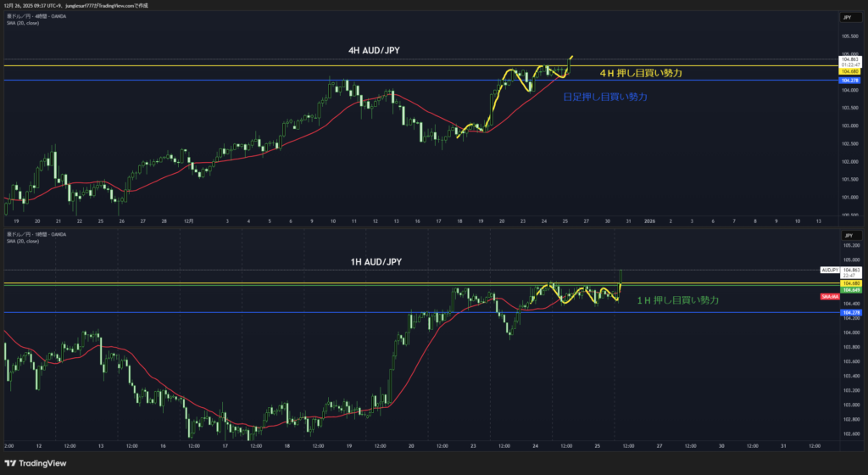Click the 4時間 OANDA symbol title of upper chart
The height and width of the screenshot is (475, 868).
(35, 17)
